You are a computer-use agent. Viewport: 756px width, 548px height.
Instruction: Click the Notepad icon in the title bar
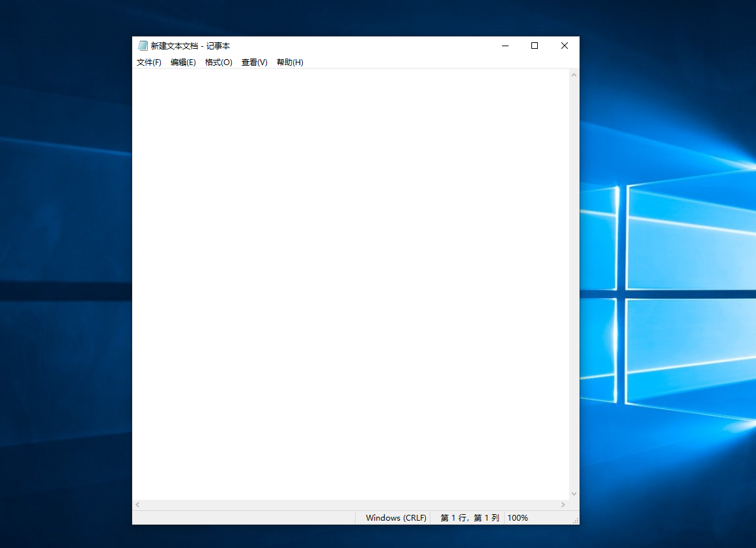point(143,46)
